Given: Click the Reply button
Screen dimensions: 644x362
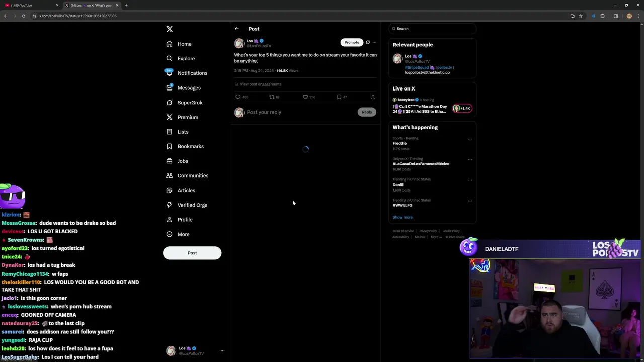Looking at the screenshot, I should point(367,112).
